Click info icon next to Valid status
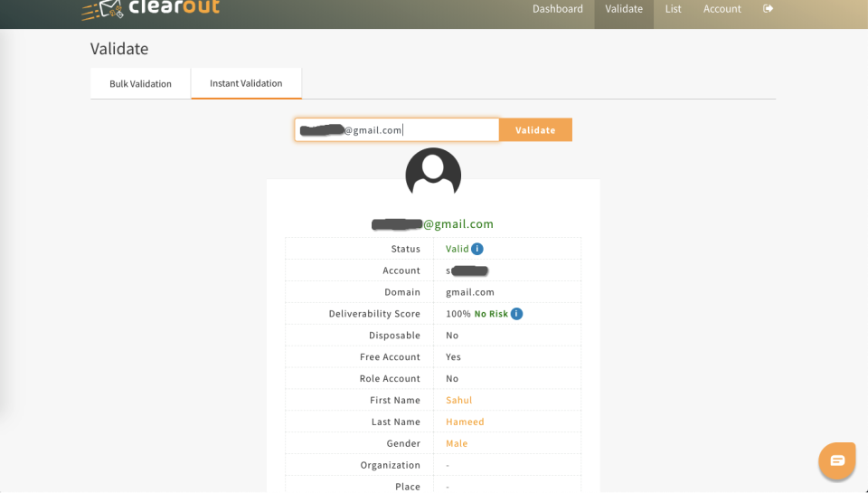The height and width of the screenshot is (493, 868). pyautogui.click(x=477, y=249)
